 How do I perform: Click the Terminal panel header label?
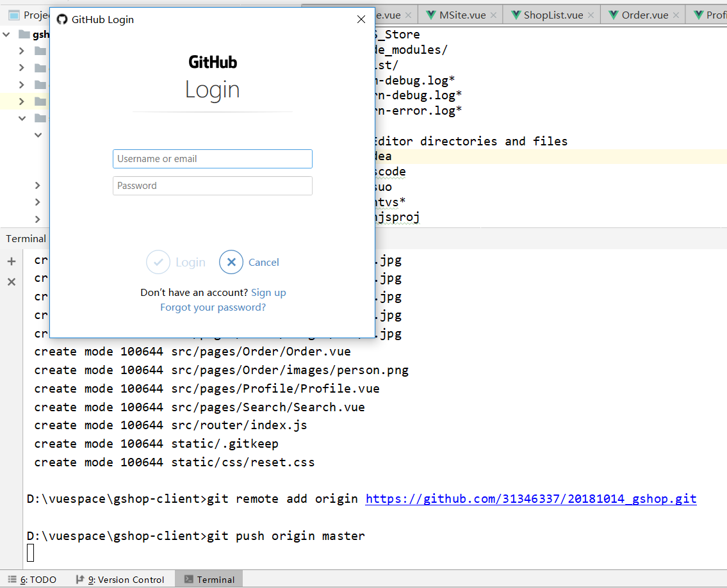tap(26, 239)
